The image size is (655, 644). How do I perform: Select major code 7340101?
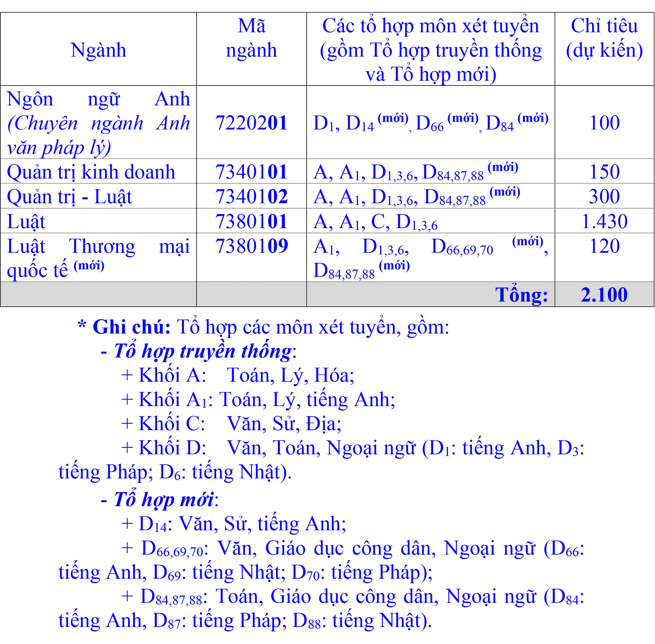[252, 172]
